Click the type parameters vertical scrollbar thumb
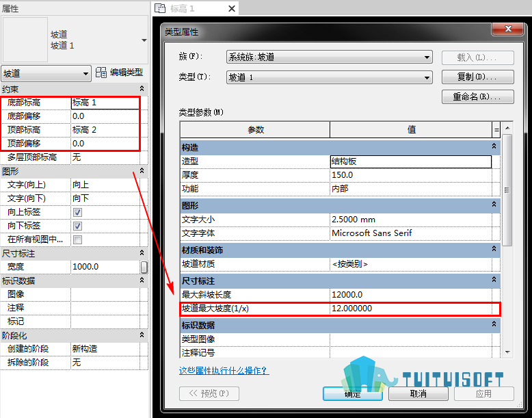Image resolution: width=532 pixels, height=418 pixels. pos(507,190)
